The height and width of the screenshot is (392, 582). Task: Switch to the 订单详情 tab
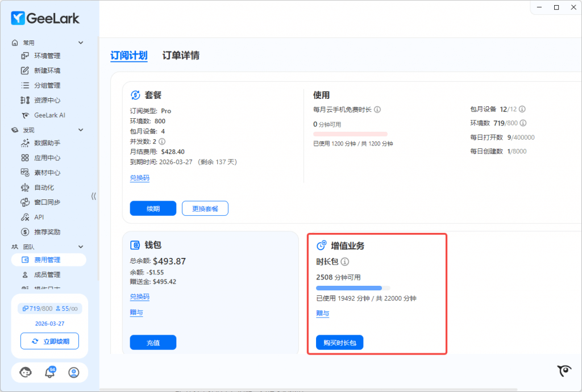coord(181,56)
